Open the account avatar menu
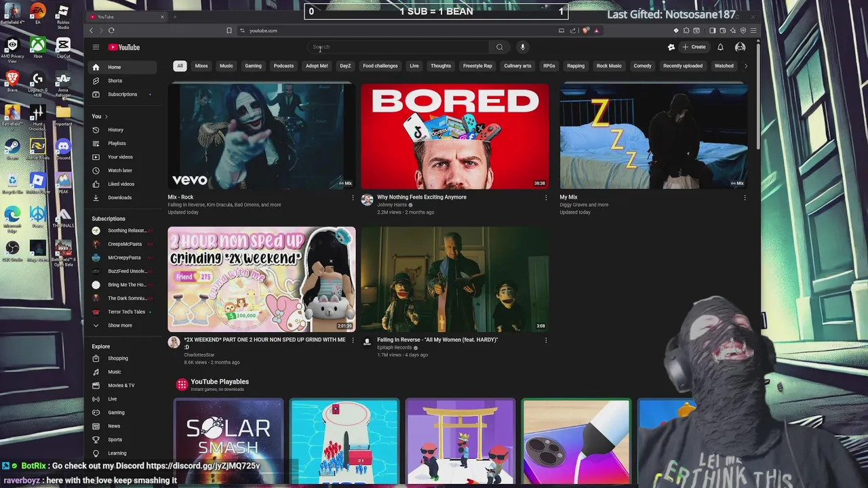 click(x=740, y=47)
